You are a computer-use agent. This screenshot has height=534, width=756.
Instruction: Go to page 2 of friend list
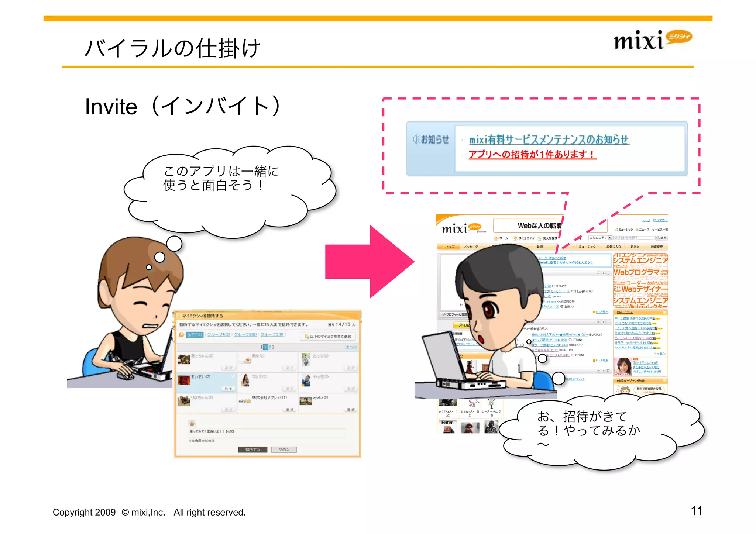pos(270,347)
